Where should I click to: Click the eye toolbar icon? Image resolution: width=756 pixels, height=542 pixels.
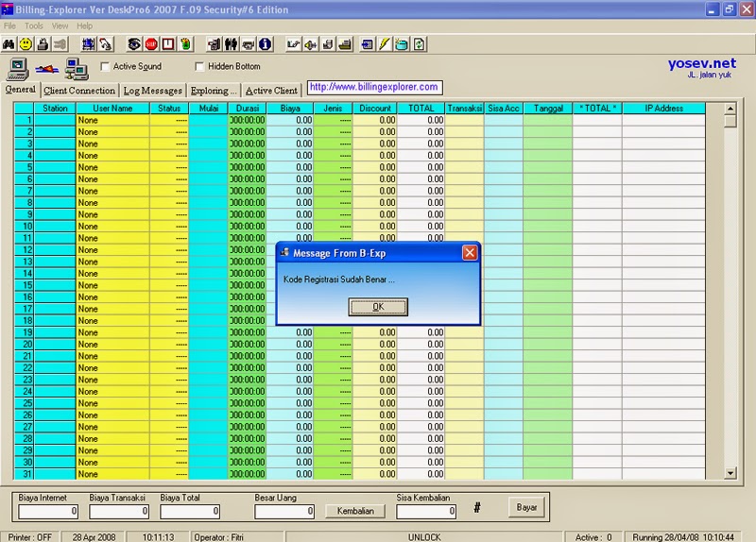[x=134, y=44]
